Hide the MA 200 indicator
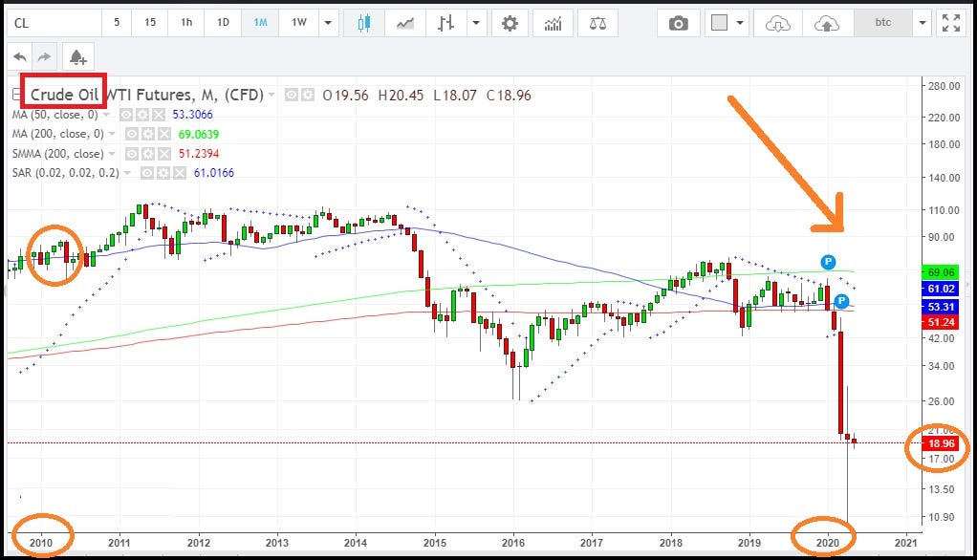977x560 pixels. [131, 134]
